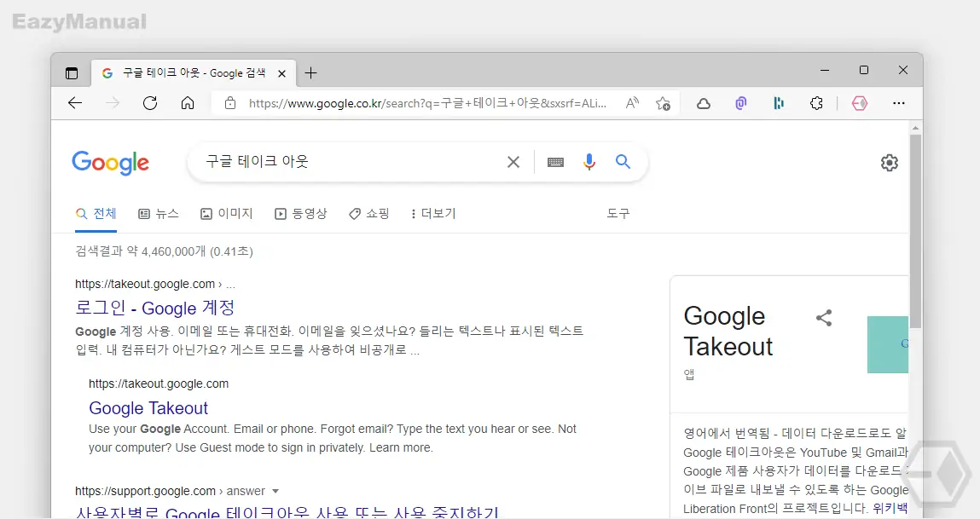Open the browser home page icon
Image resolution: width=980 pixels, height=519 pixels.
[x=188, y=103]
